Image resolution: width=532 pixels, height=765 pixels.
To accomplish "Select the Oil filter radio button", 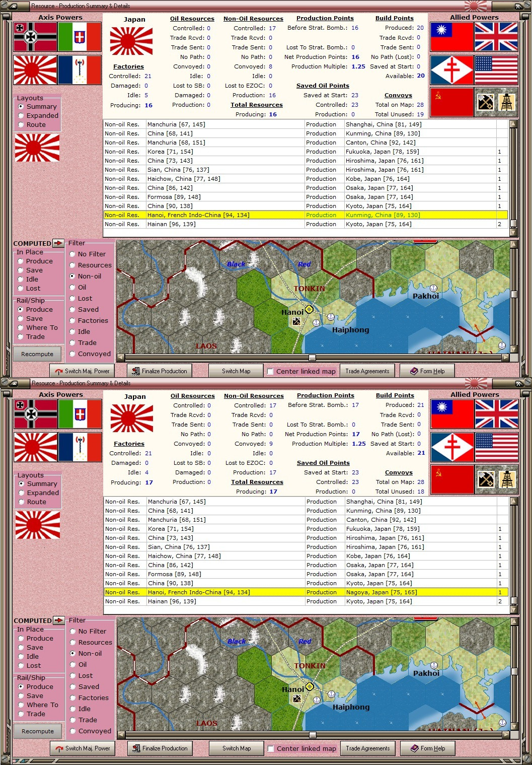I will click(x=73, y=287).
